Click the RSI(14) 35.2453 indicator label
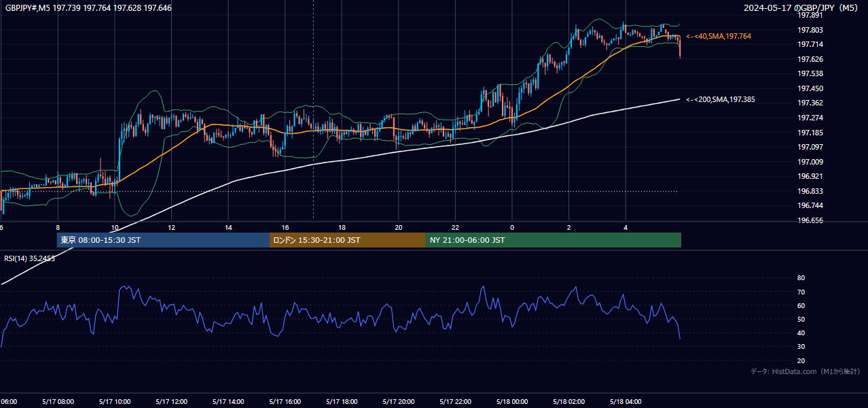This screenshot has width=868, height=408. pos(30,258)
